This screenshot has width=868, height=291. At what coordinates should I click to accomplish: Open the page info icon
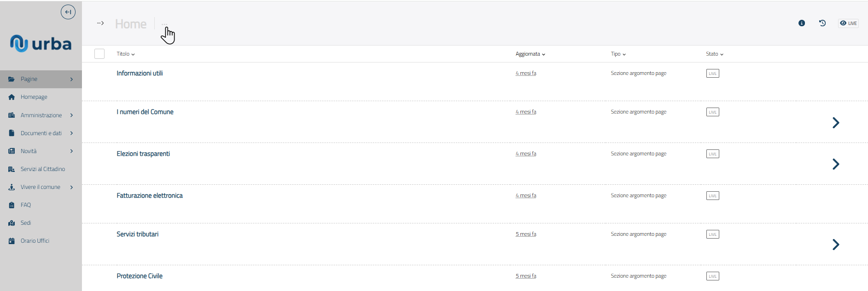(x=802, y=23)
